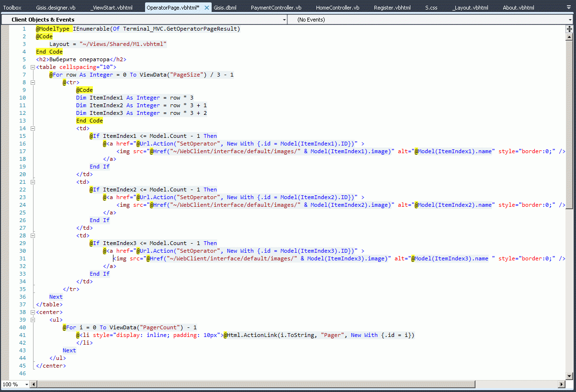The height and width of the screenshot is (392, 576).
Task: Click horizontal scrollbar left arrow
Action: pyautogui.click(x=33, y=384)
